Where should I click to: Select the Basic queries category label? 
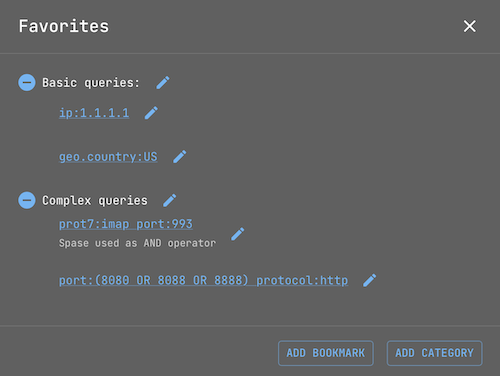coord(91,83)
